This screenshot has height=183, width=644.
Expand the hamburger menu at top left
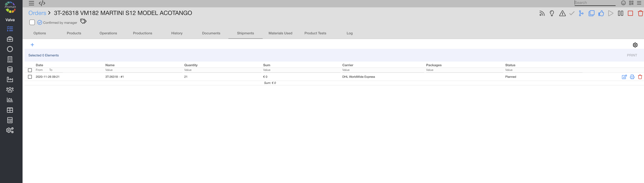31,3
